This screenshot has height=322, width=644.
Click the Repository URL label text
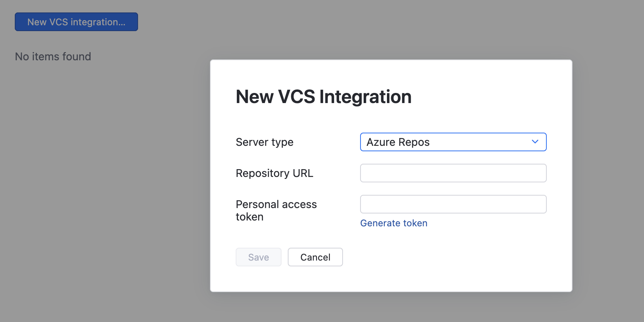click(274, 173)
